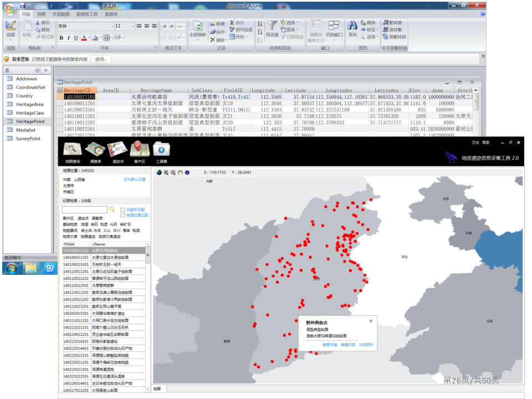Cut with the 剪切 scissors button
This screenshot has width=532, height=399.
coord(43,22)
